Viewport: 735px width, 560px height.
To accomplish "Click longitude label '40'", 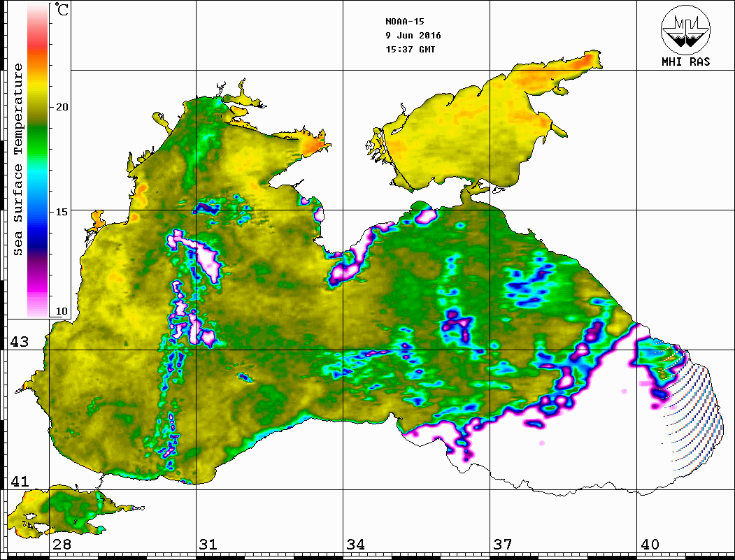I will tap(650, 544).
